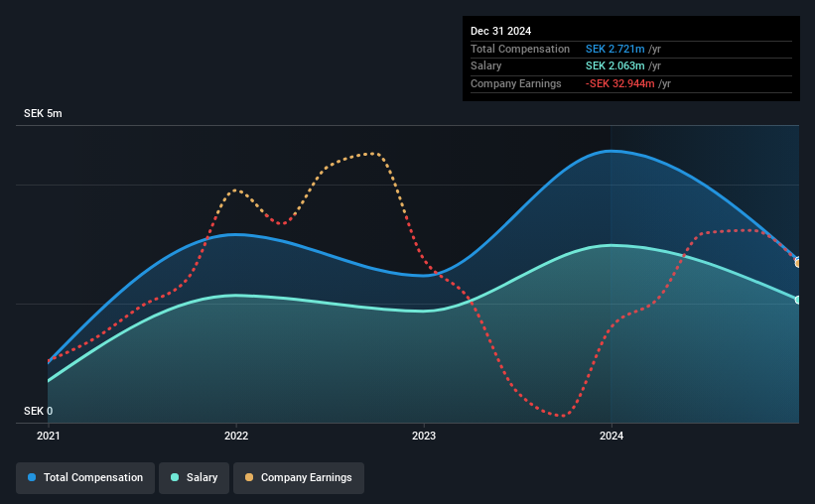Click the blue Total Compensation legend dot
The image size is (815, 504).
click(x=32, y=477)
